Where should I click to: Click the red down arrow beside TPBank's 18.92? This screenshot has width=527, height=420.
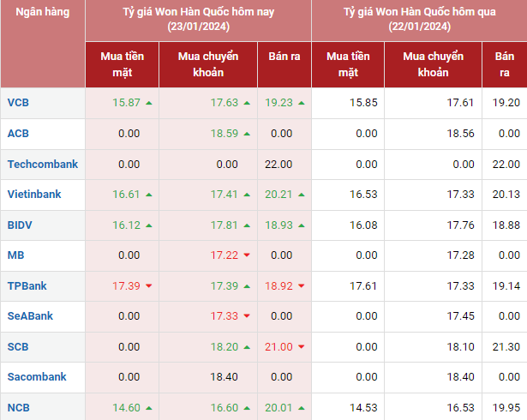click(302, 286)
